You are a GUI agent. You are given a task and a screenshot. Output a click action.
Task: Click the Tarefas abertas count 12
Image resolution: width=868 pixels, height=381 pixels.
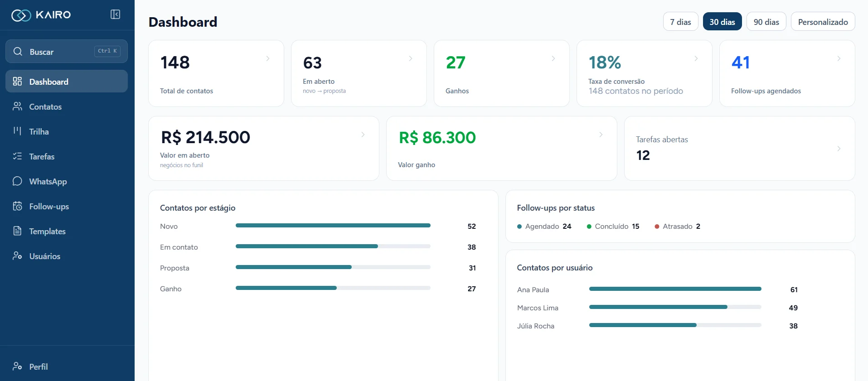point(643,155)
